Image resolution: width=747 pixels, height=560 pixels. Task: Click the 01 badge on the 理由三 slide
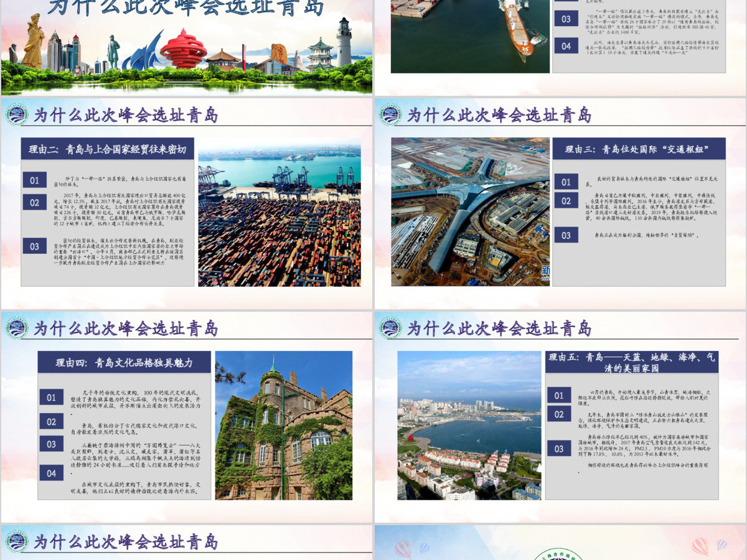[x=566, y=182]
